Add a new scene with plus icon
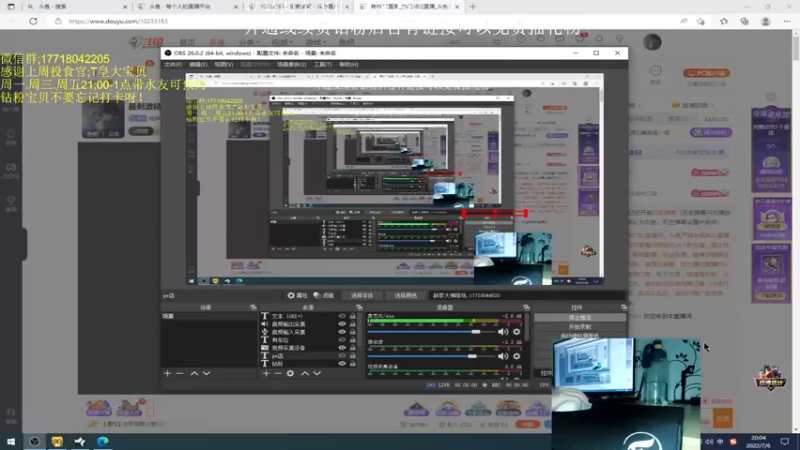800x450 pixels. [x=167, y=373]
